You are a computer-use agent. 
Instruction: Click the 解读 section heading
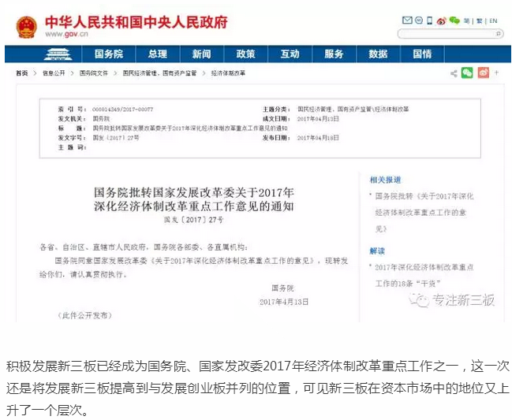pos(377,251)
